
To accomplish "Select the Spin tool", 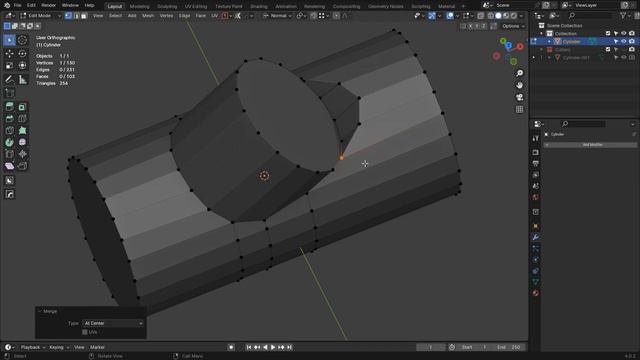I will point(9,142).
